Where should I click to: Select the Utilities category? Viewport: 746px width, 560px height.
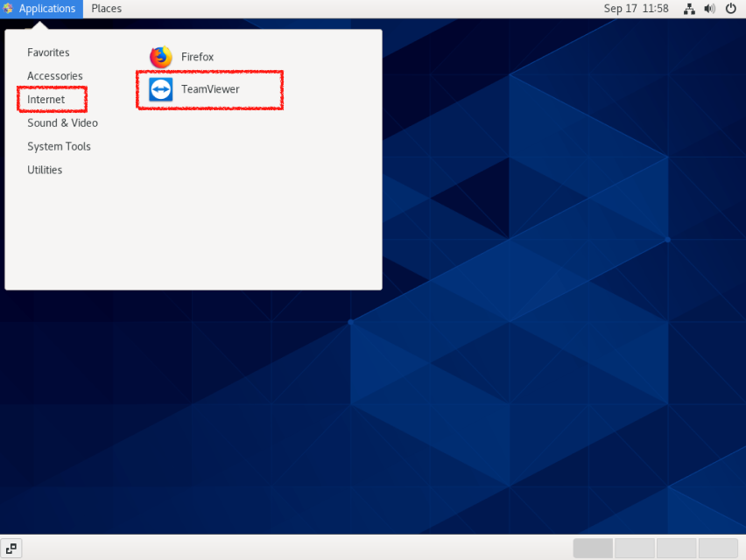[45, 170]
